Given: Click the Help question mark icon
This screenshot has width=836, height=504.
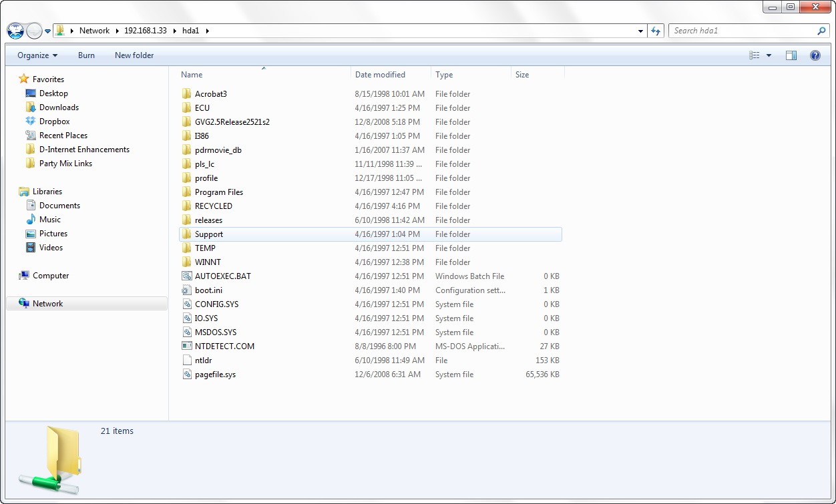Looking at the screenshot, I should (x=815, y=55).
